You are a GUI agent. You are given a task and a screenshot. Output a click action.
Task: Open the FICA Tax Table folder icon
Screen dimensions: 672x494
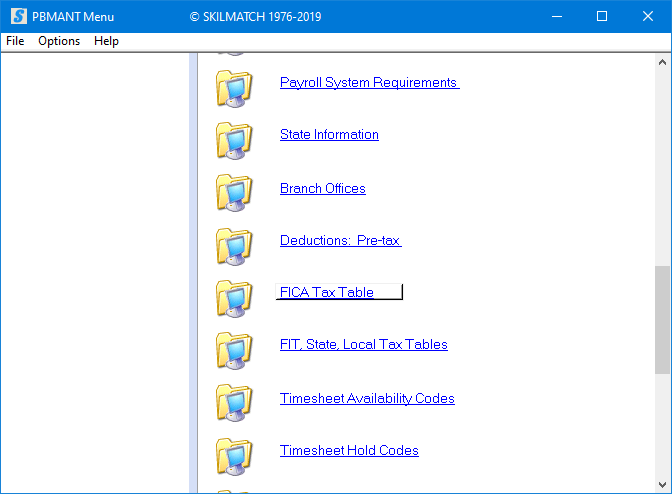(234, 297)
